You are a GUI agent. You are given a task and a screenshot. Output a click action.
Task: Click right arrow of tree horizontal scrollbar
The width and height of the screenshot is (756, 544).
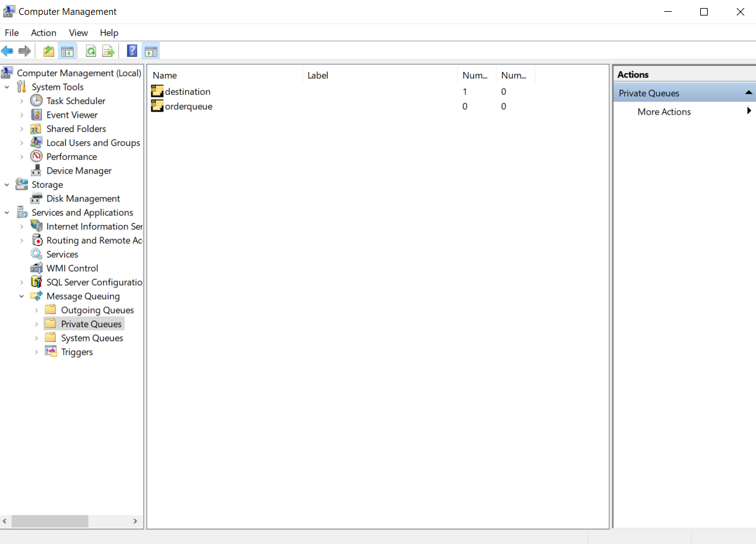135,522
